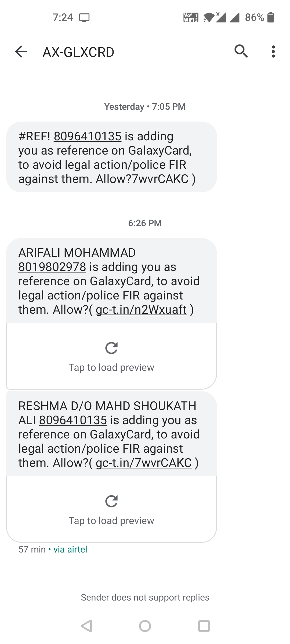Open the three-dot overflow menu
Screen dimensions: 290x644
click(273, 52)
